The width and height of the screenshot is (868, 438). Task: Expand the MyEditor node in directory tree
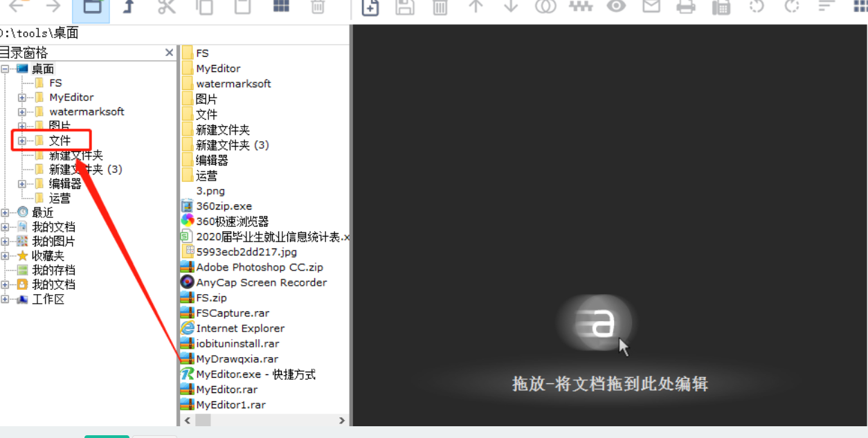(x=22, y=98)
